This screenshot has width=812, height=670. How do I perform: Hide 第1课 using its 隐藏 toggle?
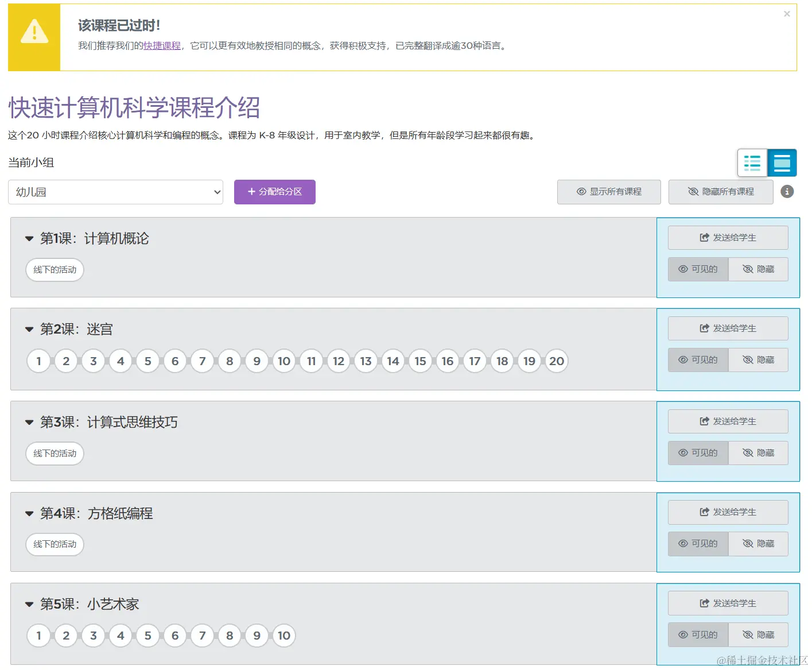coord(758,269)
